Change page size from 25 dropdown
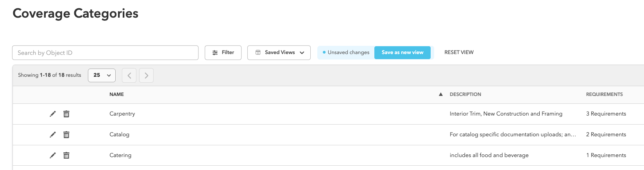The height and width of the screenshot is (170, 644). 102,75
